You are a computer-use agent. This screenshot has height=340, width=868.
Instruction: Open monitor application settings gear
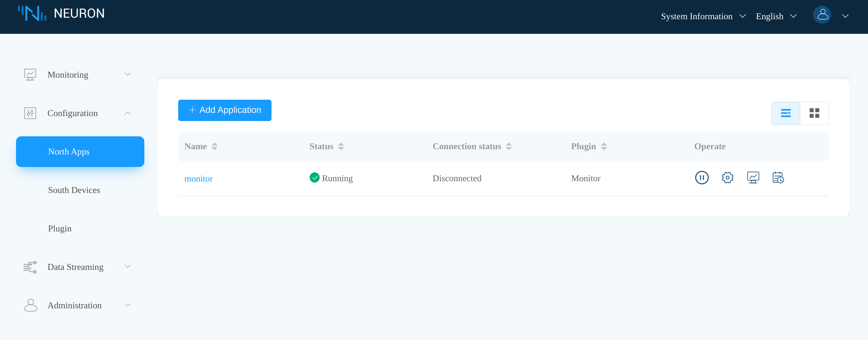tap(727, 178)
